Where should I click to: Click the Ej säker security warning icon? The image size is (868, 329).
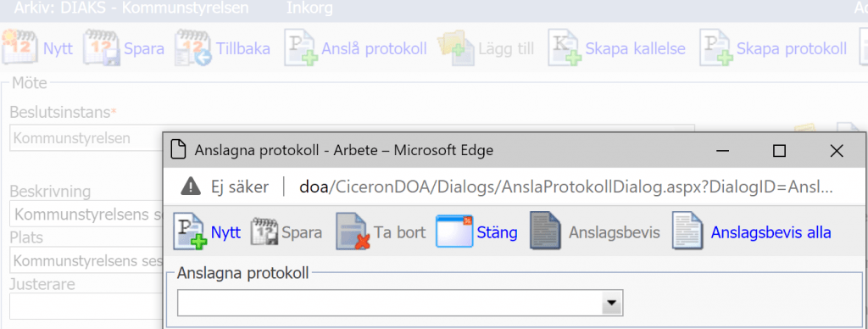point(191,187)
